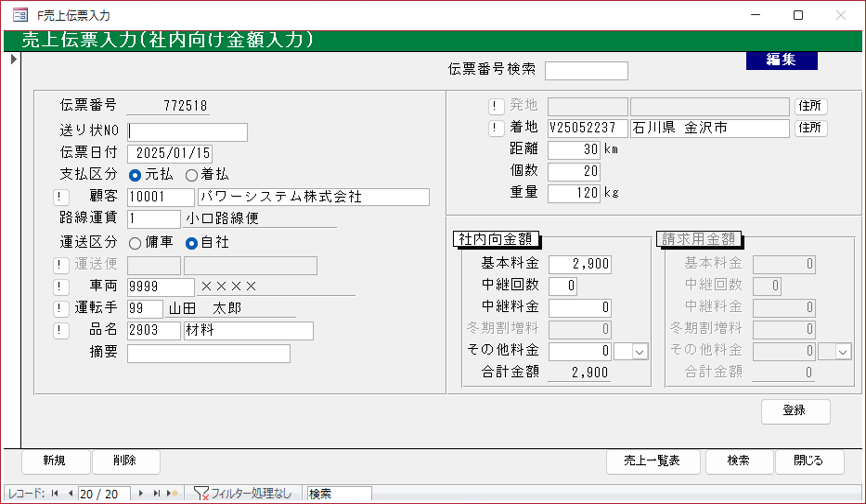This screenshot has width=866, height=504.
Task: Click the record selector arrow on the left edge
Action: pyautogui.click(x=13, y=59)
